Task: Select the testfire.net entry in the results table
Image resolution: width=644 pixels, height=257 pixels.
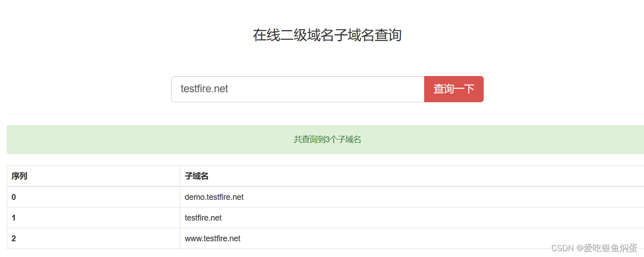Action: pos(203,218)
